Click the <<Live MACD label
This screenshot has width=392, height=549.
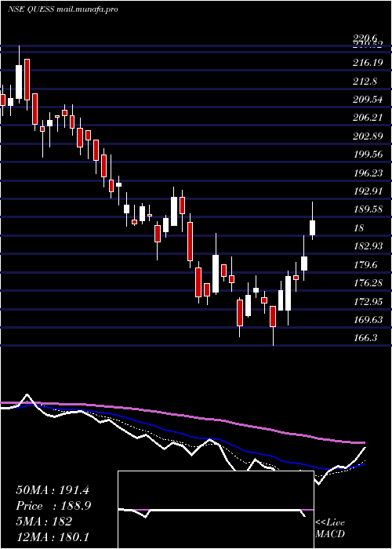click(x=330, y=528)
